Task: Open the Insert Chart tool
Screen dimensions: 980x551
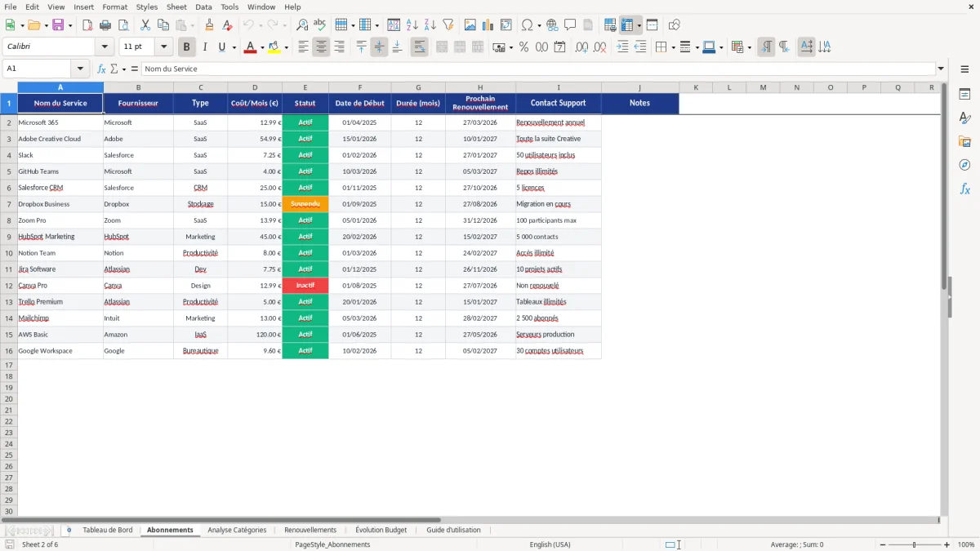Action: tap(488, 24)
